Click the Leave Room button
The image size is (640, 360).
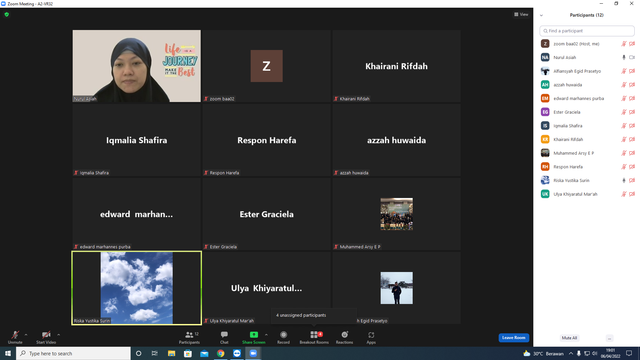pos(513,338)
